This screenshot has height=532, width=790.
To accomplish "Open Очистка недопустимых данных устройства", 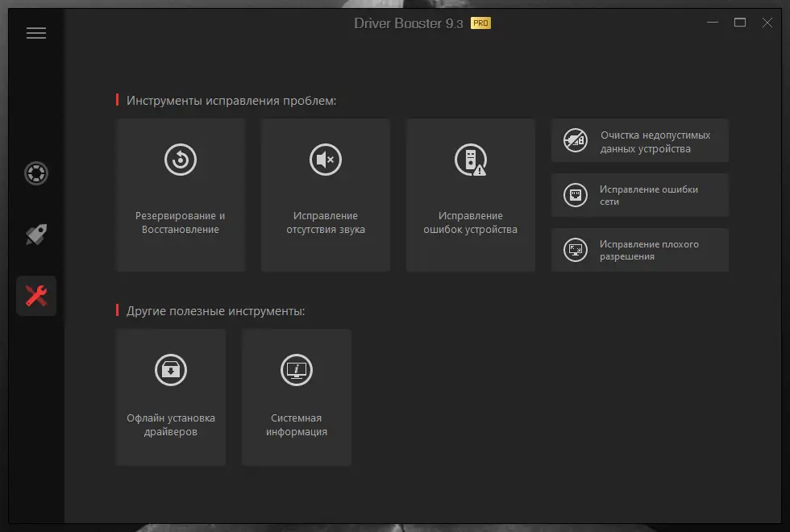I will 640,140.
